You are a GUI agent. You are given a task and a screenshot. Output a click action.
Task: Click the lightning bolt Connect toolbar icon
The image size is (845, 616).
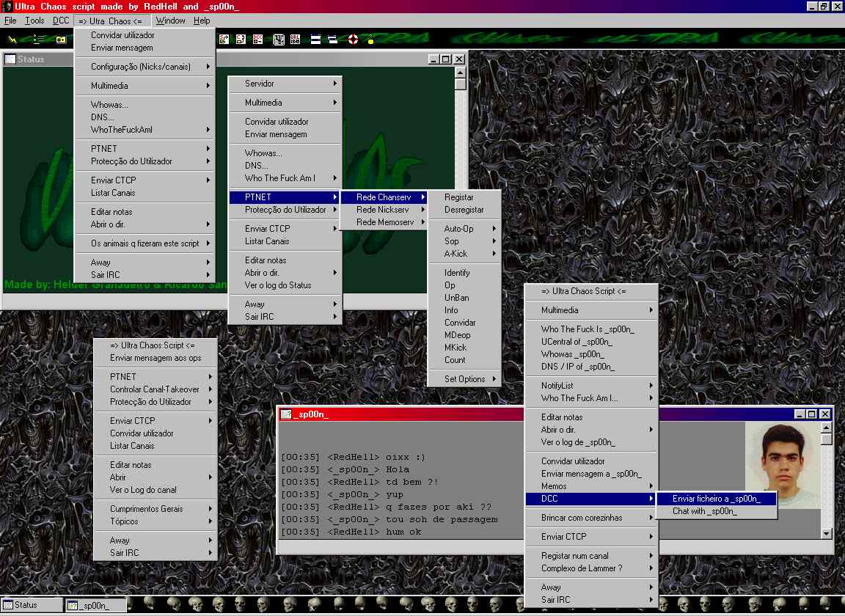coord(13,39)
